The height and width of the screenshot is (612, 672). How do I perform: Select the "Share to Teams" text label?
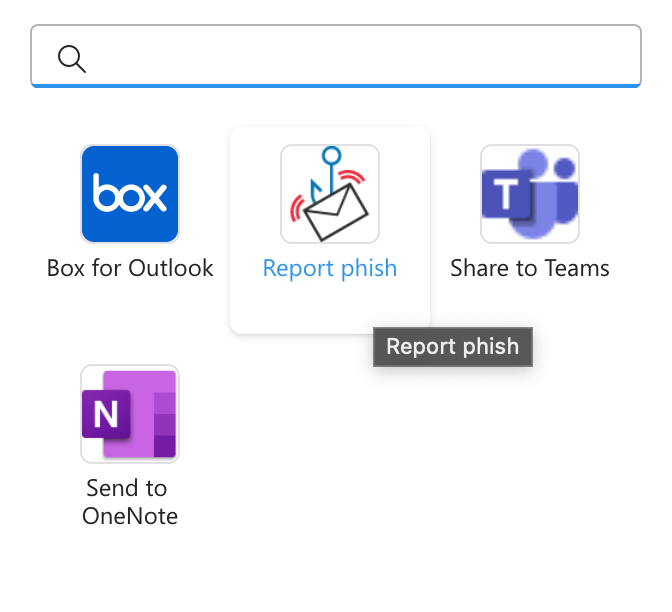(530, 268)
